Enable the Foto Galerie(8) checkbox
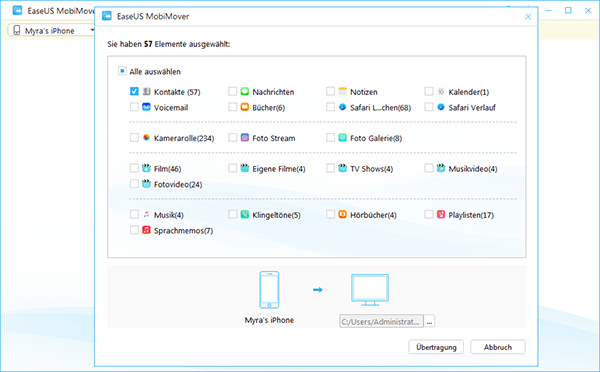Viewport: 600px width, 372px height. pyautogui.click(x=330, y=138)
